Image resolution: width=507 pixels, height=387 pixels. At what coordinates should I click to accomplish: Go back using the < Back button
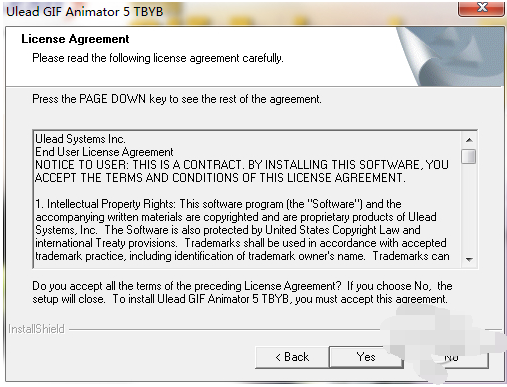292,357
